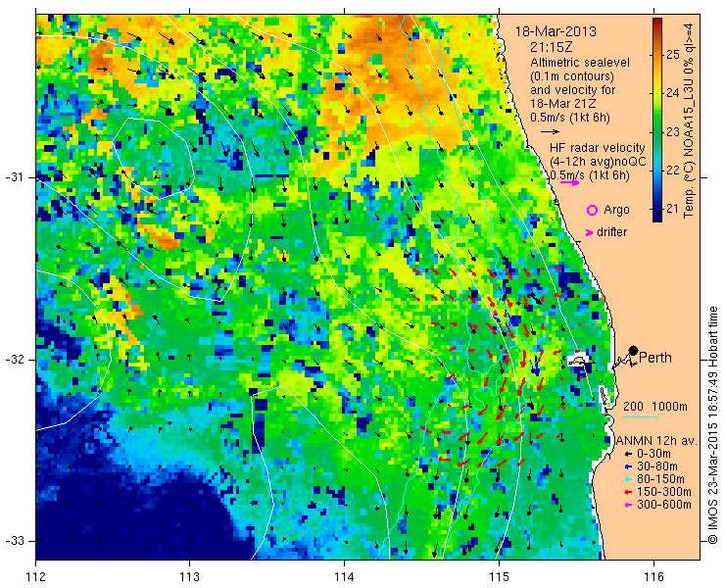Click the IMOS copyright timestamp text
The width and height of the screenshot is (725, 588).
click(x=712, y=425)
